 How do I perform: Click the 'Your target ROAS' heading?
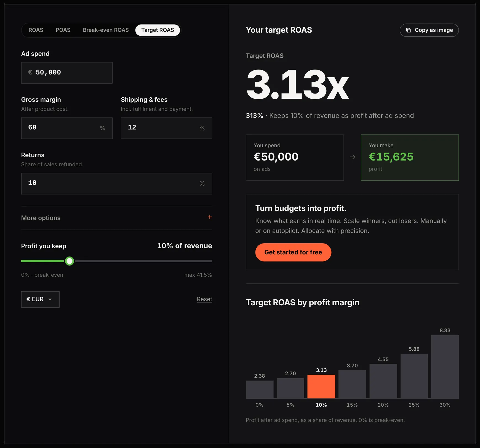point(279,30)
